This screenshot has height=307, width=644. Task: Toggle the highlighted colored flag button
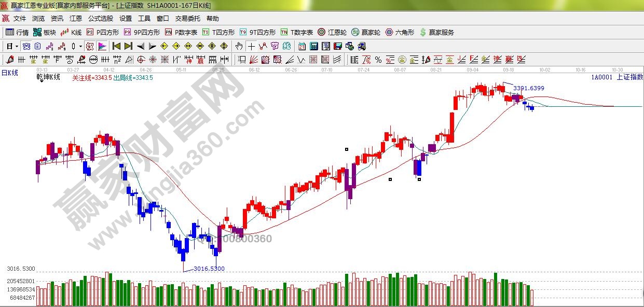(102, 46)
